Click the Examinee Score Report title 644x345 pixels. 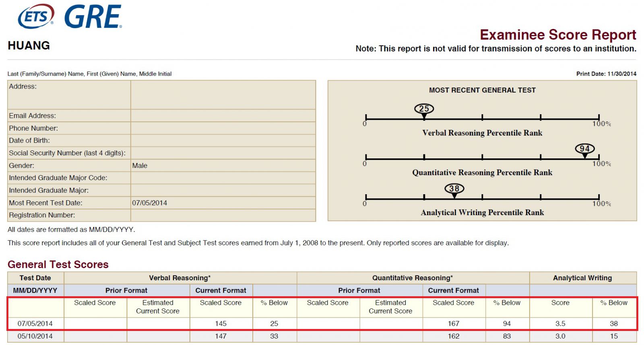pos(558,35)
